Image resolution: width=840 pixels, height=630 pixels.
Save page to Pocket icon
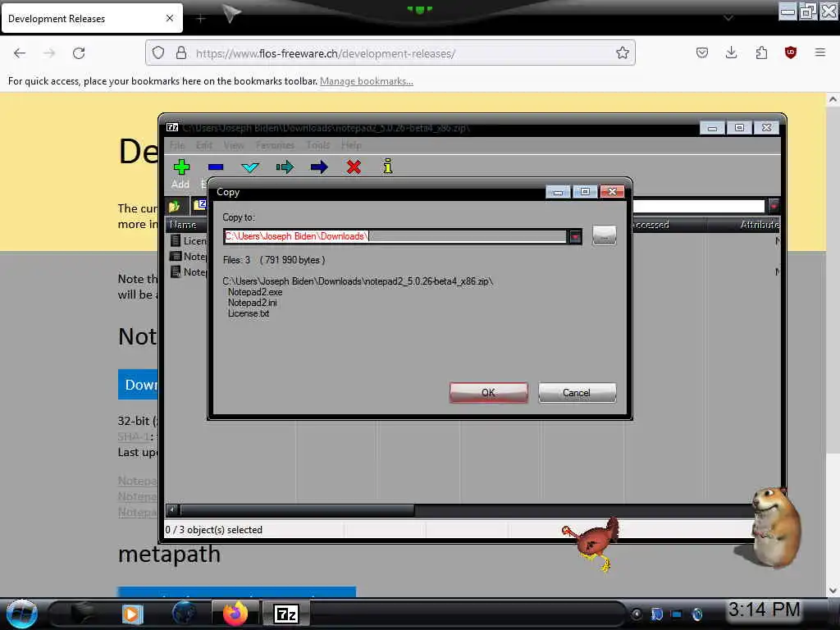point(702,52)
